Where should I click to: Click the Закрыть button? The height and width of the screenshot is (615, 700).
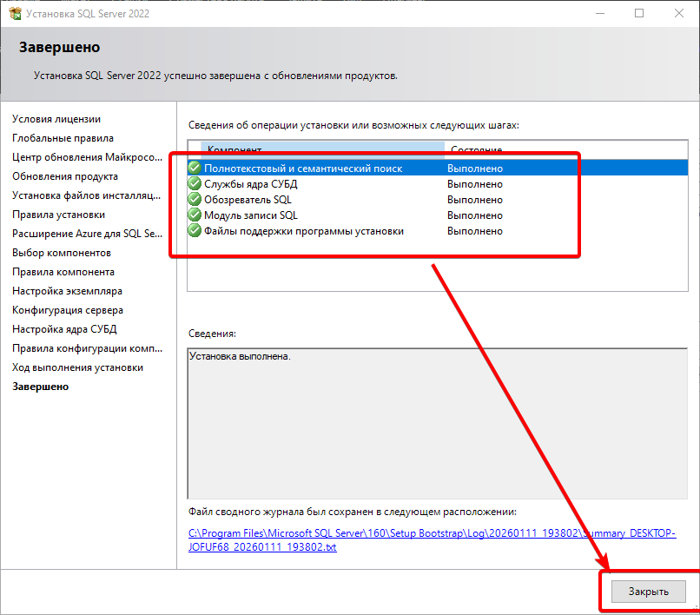648,592
